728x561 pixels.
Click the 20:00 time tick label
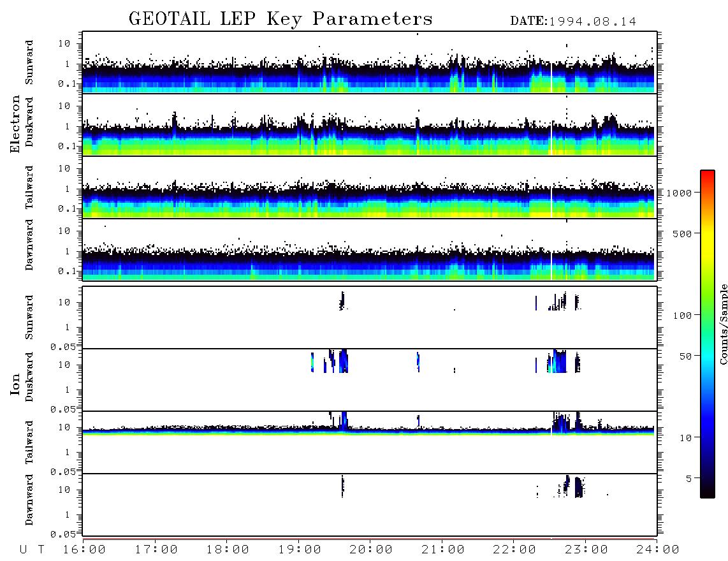pyautogui.click(x=371, y=550)
